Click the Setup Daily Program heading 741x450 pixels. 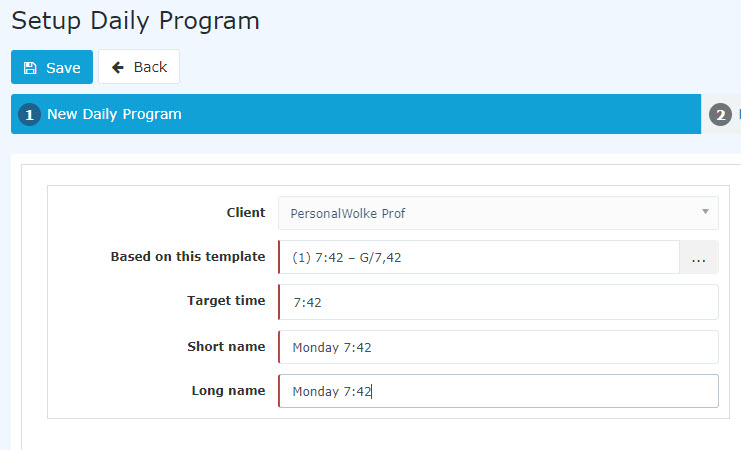point(135,21)
